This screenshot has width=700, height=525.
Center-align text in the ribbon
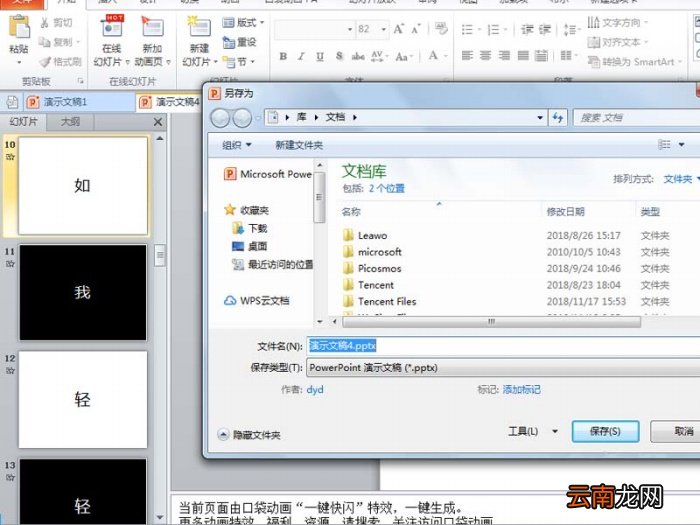pos(485,56)
